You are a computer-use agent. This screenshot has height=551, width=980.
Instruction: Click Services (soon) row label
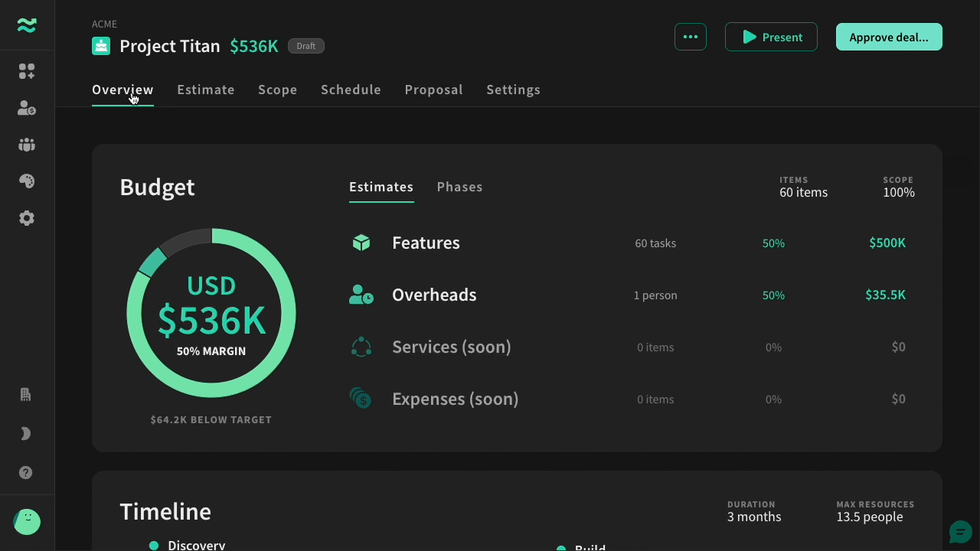452,347
